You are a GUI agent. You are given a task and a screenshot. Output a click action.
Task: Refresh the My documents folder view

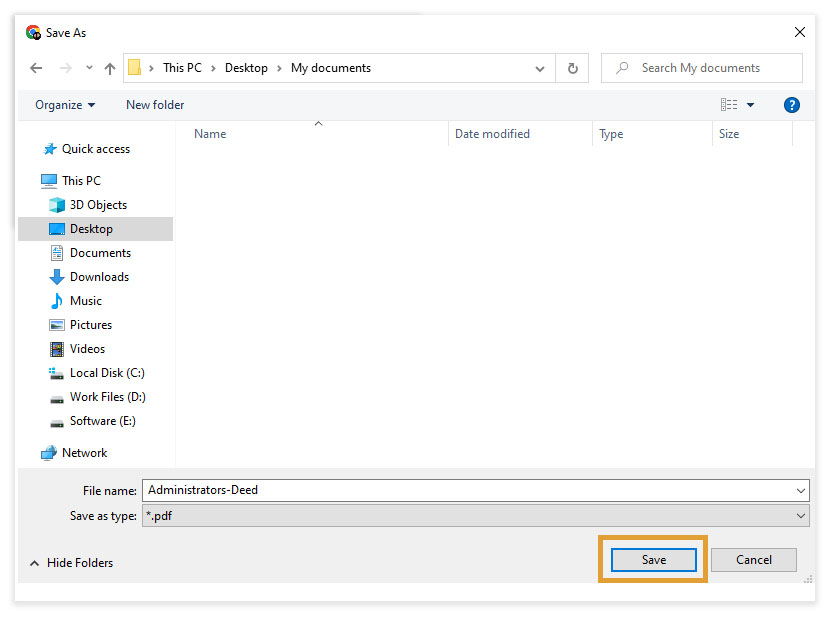click(x=572, y=68)
